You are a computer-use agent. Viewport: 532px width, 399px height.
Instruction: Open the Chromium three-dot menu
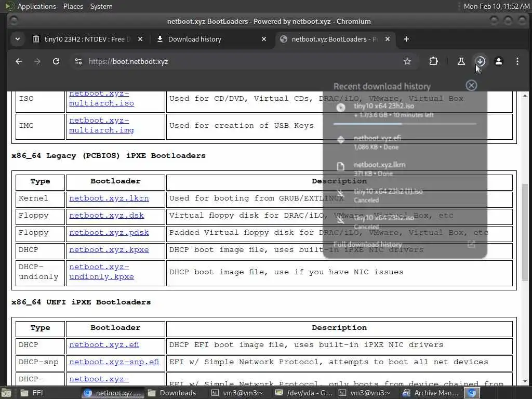(x=517, y=61)
